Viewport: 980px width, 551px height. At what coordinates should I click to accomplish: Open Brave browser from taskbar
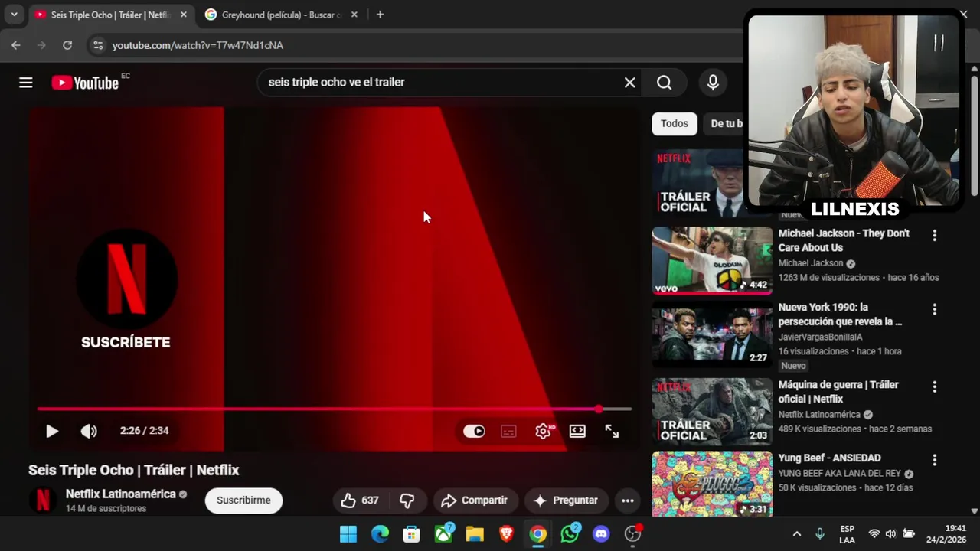coord(506,534)
